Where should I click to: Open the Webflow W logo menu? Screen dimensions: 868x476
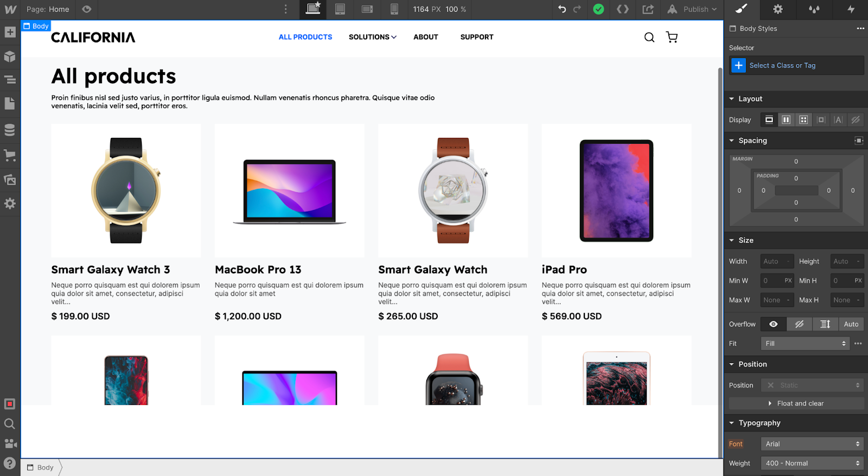(10, 9)
